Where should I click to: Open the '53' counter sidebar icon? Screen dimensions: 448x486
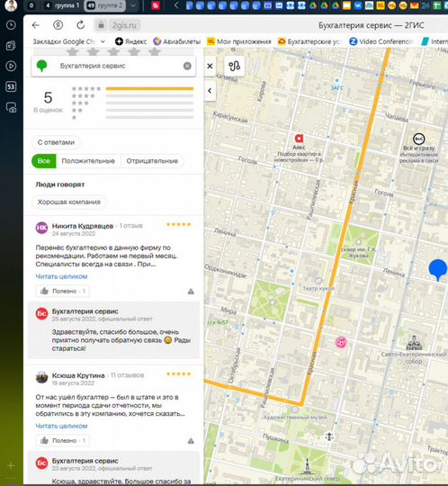click(11, 86)
